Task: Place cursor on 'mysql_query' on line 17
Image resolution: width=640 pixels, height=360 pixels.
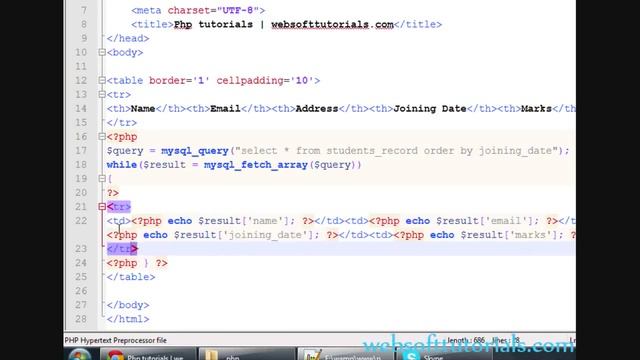Action: click(x=195, y=151)
